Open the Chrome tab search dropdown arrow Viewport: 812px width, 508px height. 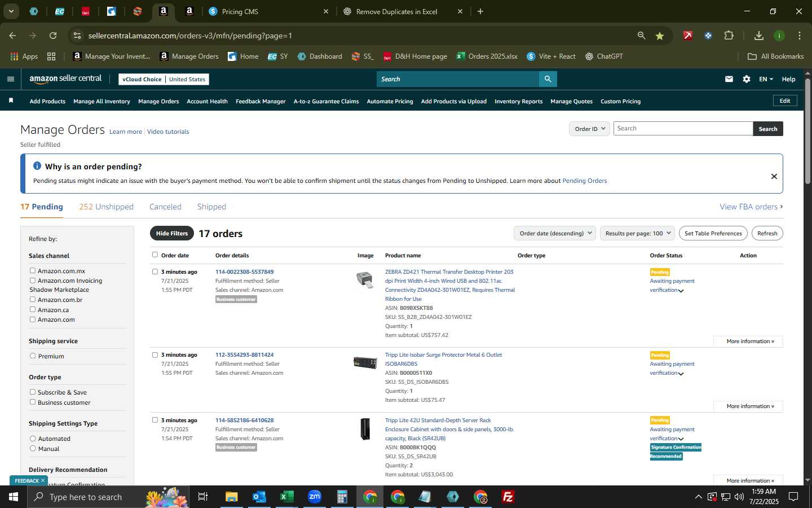click(x=11, y=11)
